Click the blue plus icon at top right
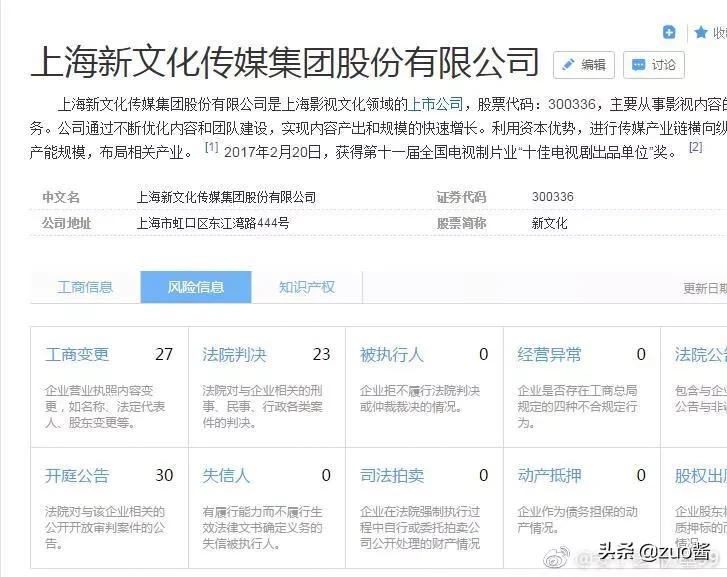Viewport: 727px width, 577px height. 669,32
